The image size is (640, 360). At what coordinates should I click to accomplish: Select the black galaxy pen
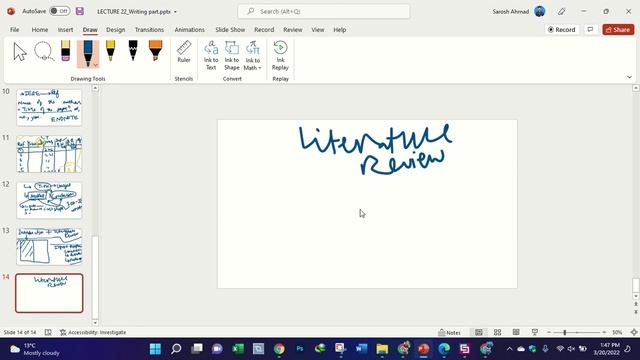coord(133,51)
